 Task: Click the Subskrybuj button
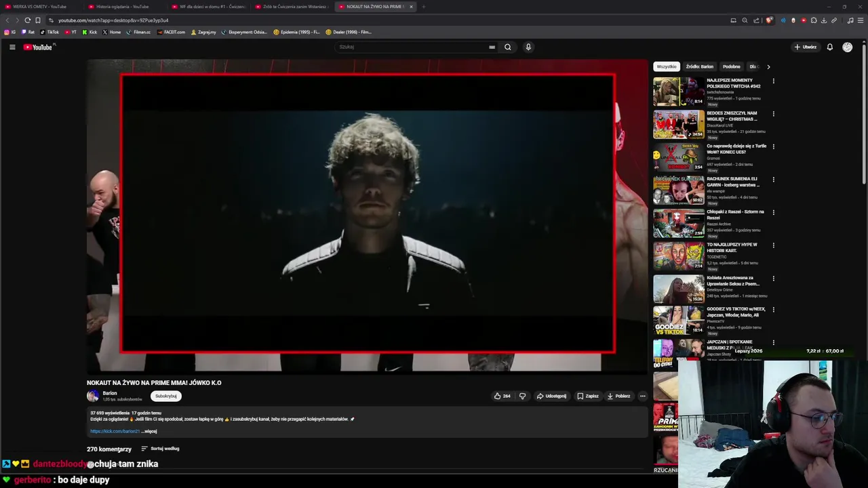click(x=166, y=396)
